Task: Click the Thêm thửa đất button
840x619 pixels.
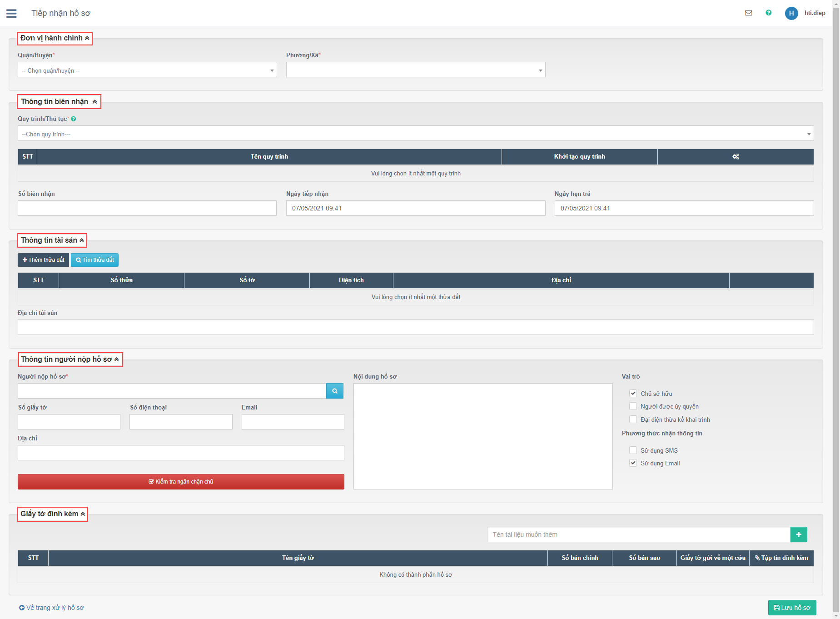Action: [43, 260]
